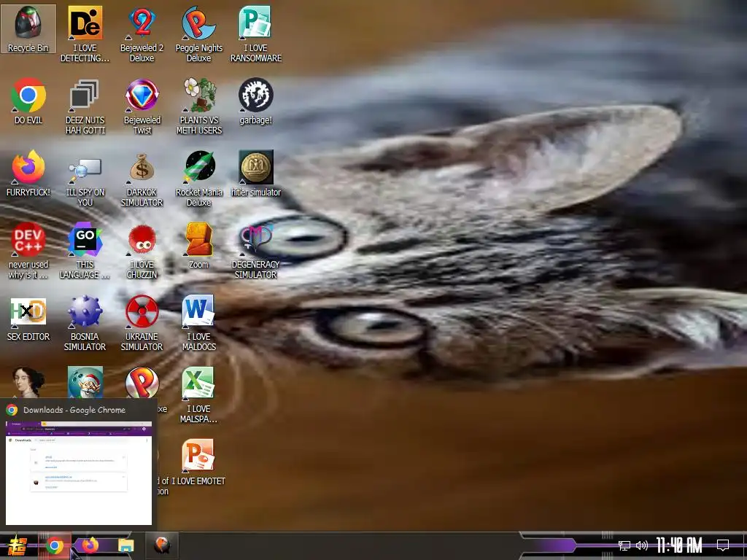Viewport: 747px width, 560px height.
Task: Select the Zoom desktop shortcut
Action: coord(198,245)
